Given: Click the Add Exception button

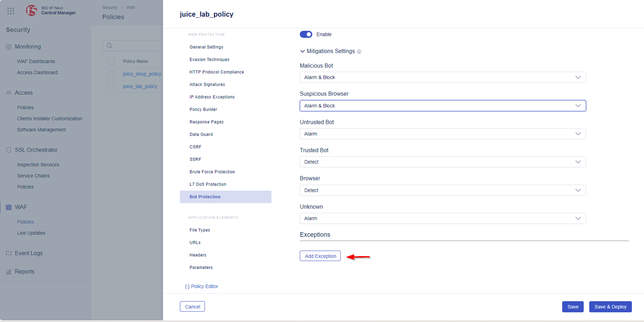Looking at the screenshot, I should pos(320,256).
